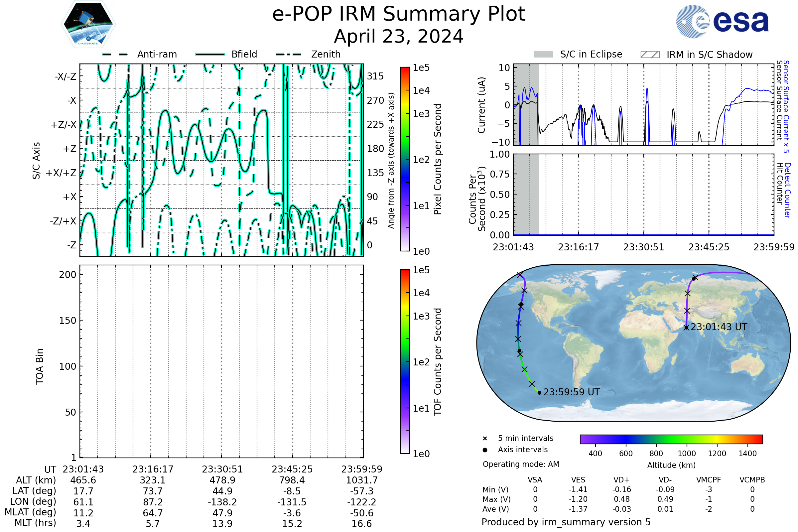Click the TOF Counts per Second colorbar
Viewport: 798px width, 532px height.
click(x=405, y=362)
